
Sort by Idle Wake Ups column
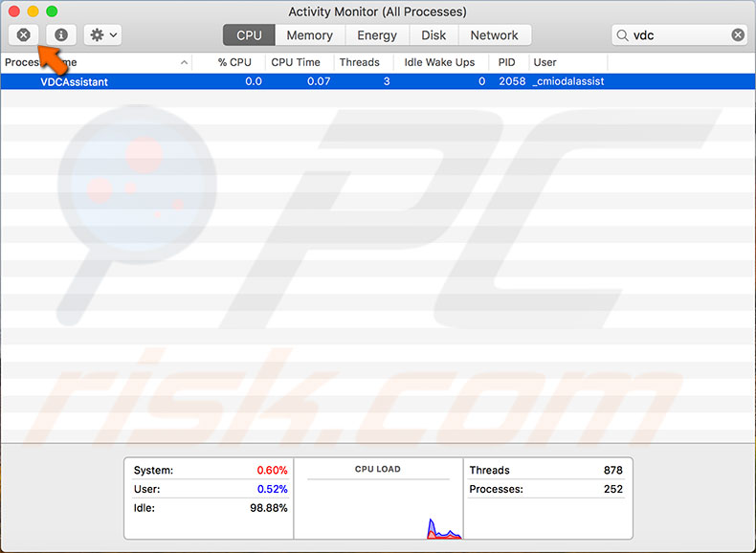tap(439, 62)
